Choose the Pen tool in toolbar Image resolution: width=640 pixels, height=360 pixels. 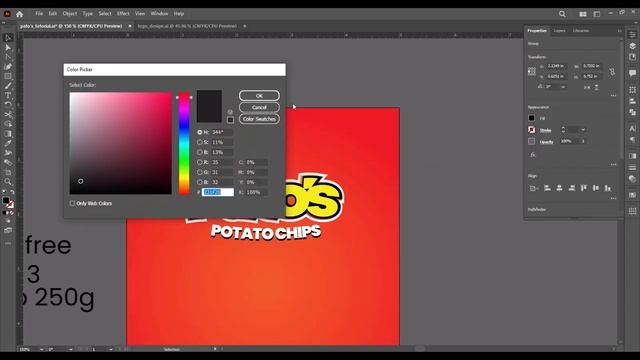tap(8, 67)
